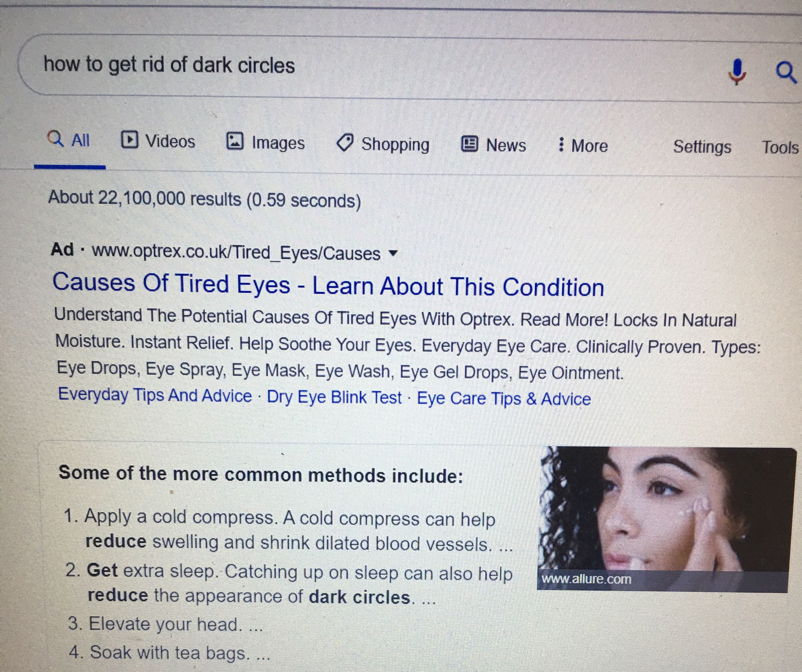The image size is (802, 672).
Task: Go to the News tab
Action: point(493,145)
